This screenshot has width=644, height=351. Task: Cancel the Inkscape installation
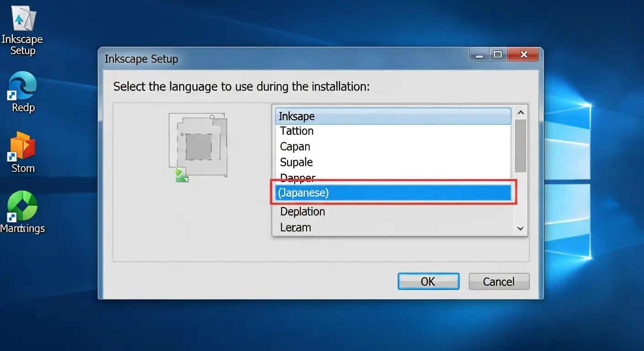point(499,282)
